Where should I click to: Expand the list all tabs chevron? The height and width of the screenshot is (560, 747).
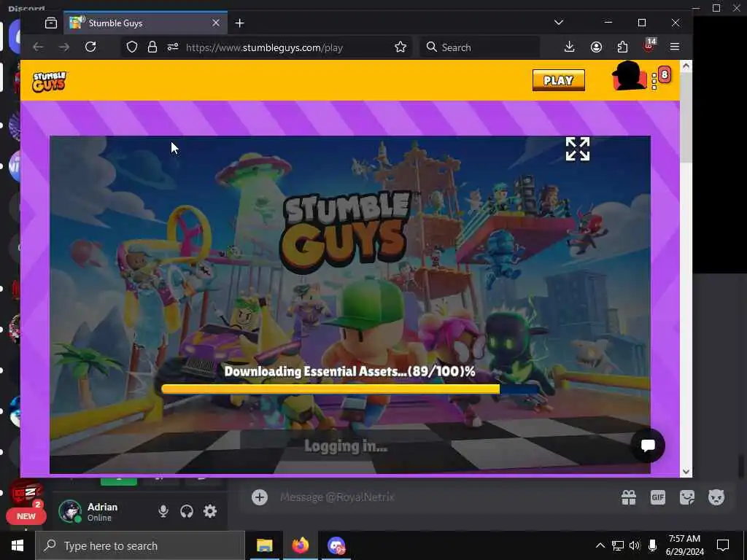click(559, 23)
